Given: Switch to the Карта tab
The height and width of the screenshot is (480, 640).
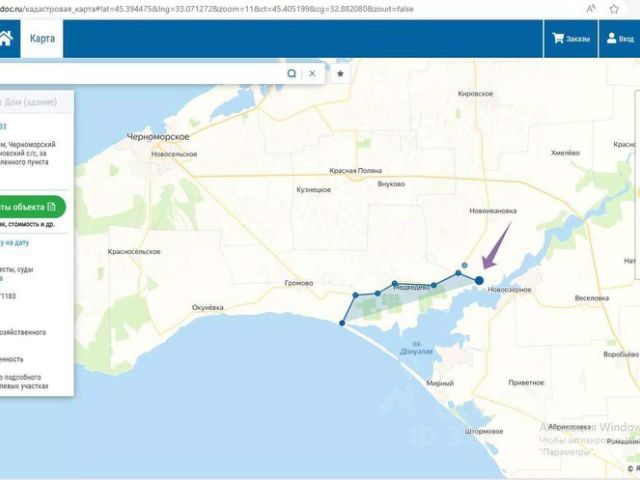Looking at the screenshot, I should tap(42, 39).
